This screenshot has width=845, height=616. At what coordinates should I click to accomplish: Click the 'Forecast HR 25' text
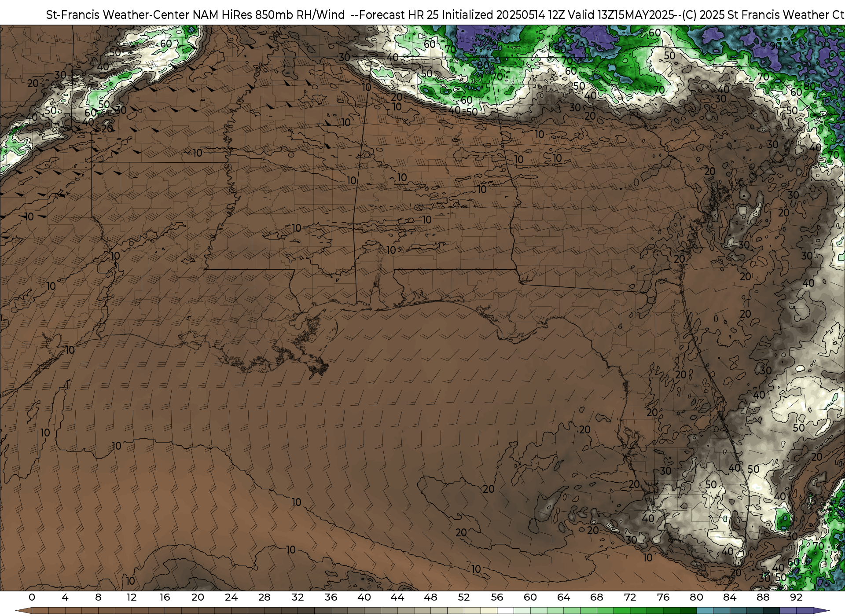tap(399, 15)
